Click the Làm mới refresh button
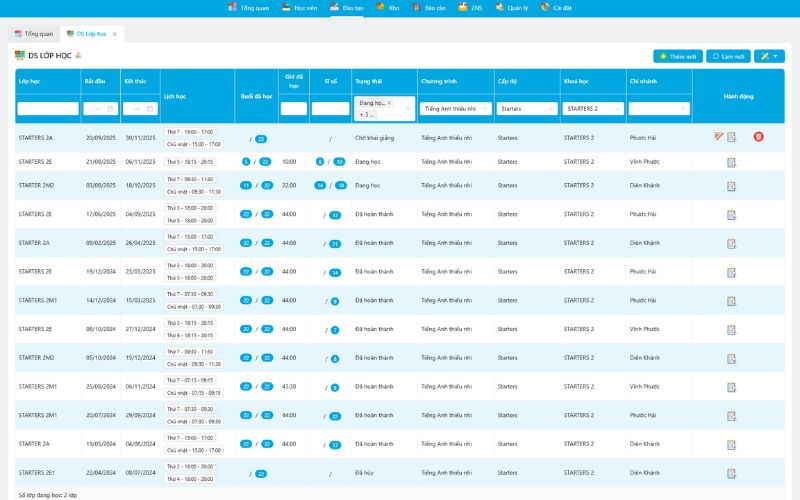 point(728,56)
